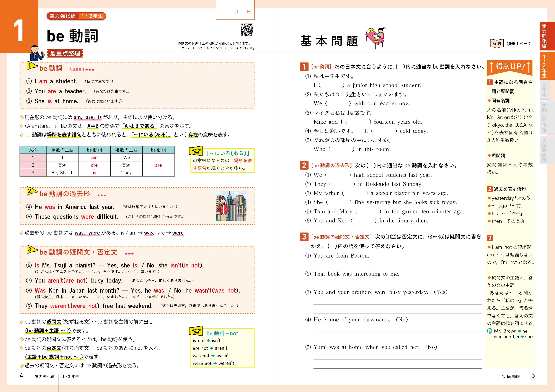Image resolution: width=555 pixels, height=392 pixels.
Task: Click the boy in city illustration
Action: pyautogui.click(x=231, y=206)
